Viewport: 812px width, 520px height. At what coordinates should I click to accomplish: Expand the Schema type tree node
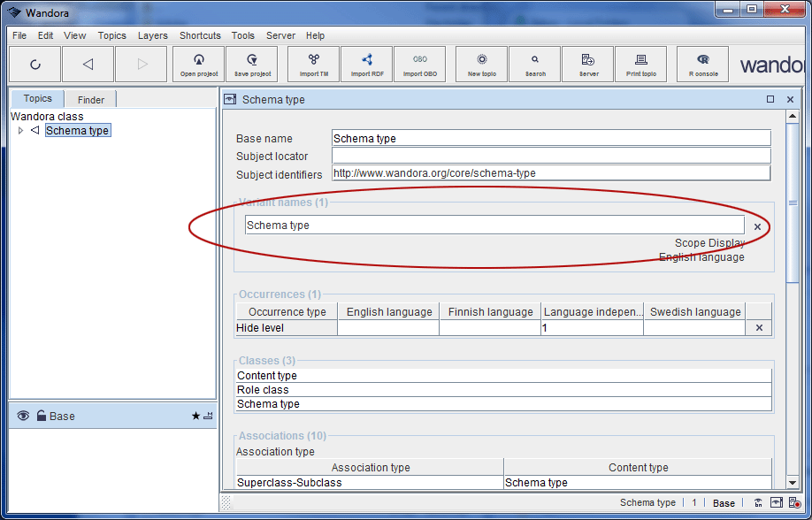point(21,131)
